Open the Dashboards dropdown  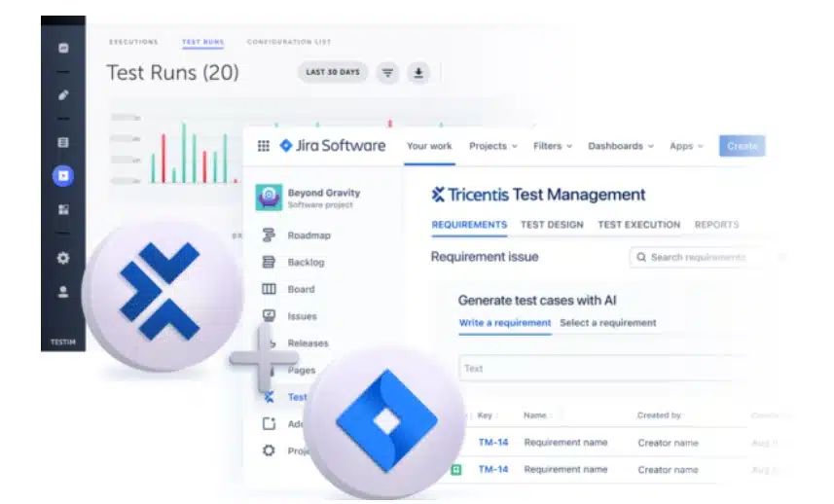coord(621,146)
